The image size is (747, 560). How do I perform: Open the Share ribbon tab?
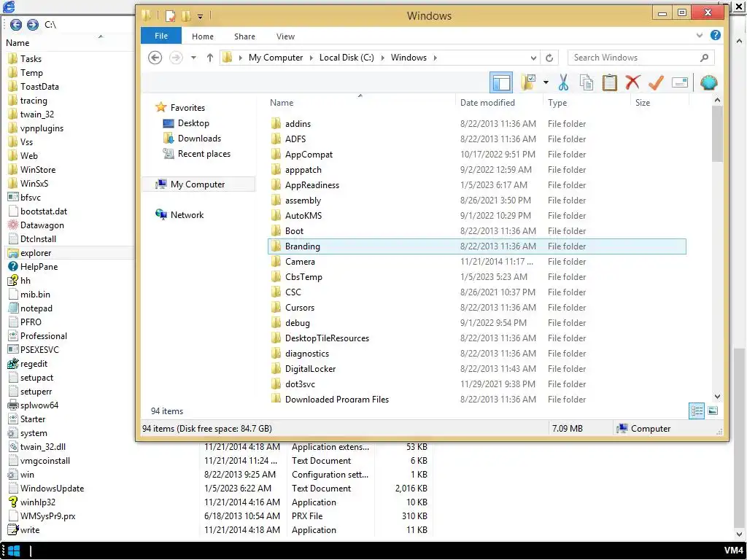click(x=244, y=36)
